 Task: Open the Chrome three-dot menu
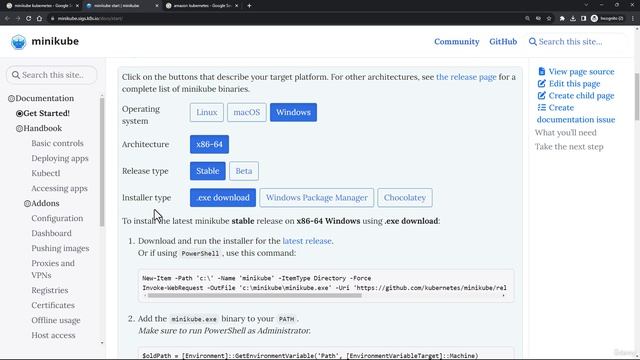(x=633, y=18)
